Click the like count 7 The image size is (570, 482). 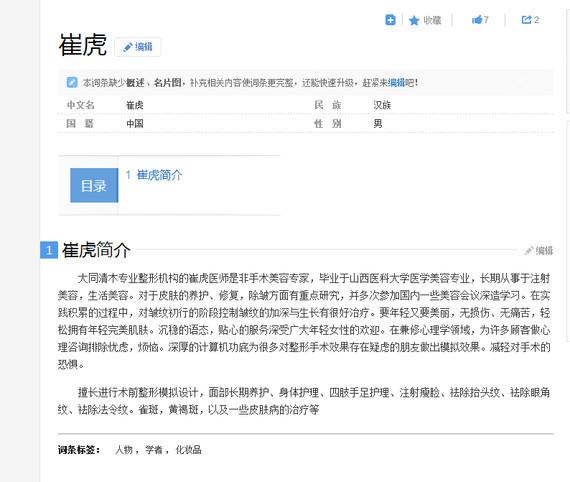click(486, 20)
